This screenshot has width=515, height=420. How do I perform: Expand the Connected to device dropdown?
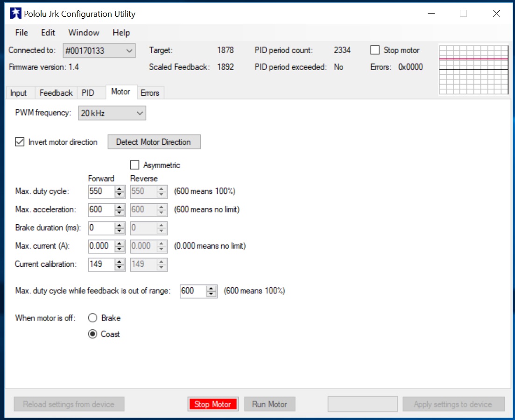(99, 50)
